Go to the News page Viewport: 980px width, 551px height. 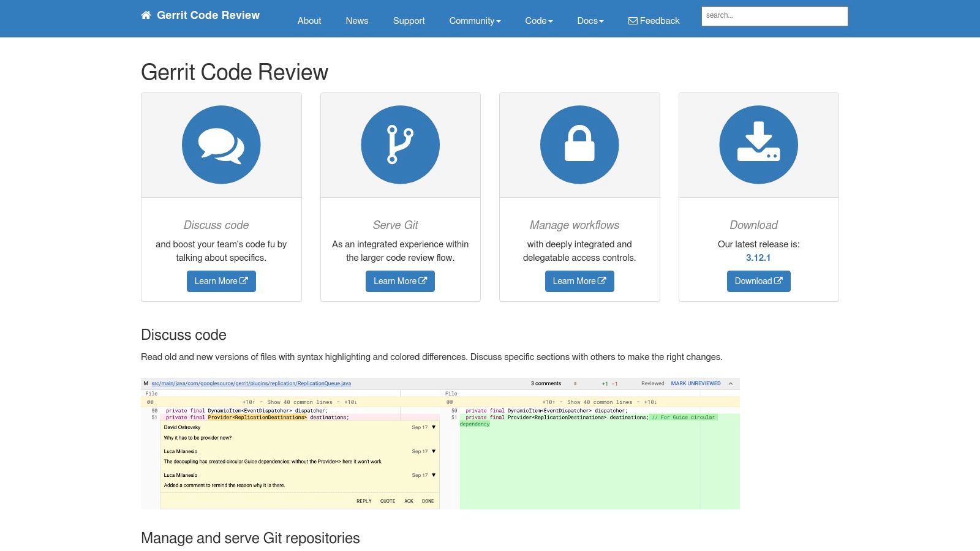tap(357, 21)
